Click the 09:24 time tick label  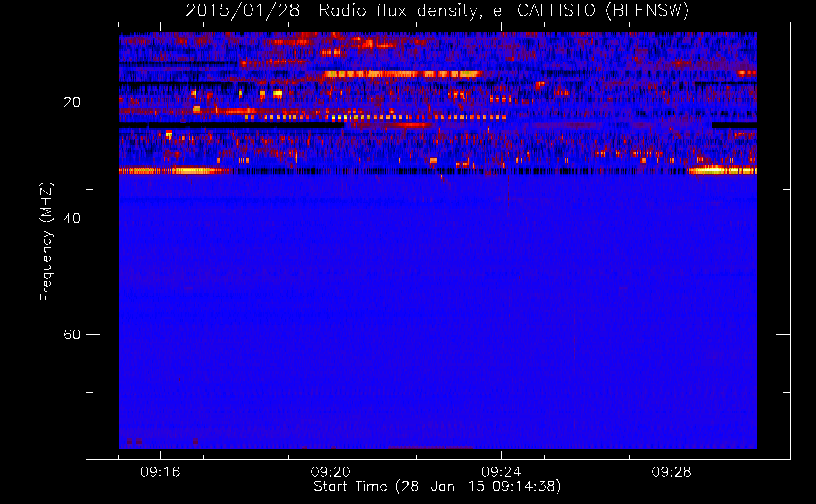[x=501, y=472]
